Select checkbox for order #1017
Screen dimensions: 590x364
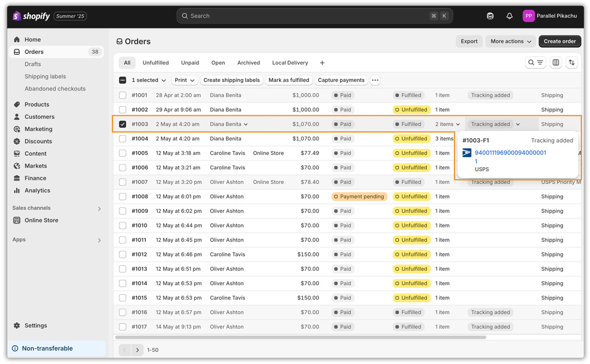click(x=123, y=327)
